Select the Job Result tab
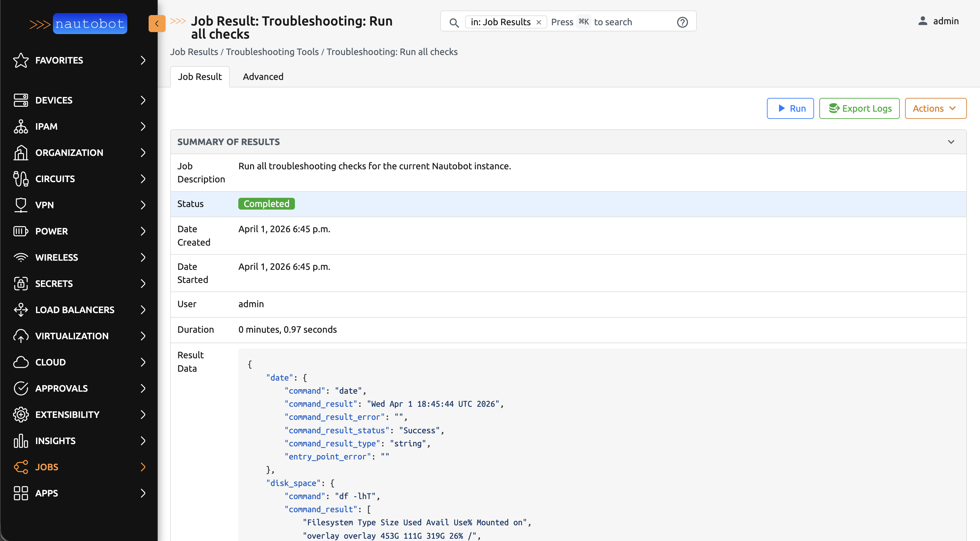This screenshot has width=980, height=541. pyautogui.click(x=200, y=77)
